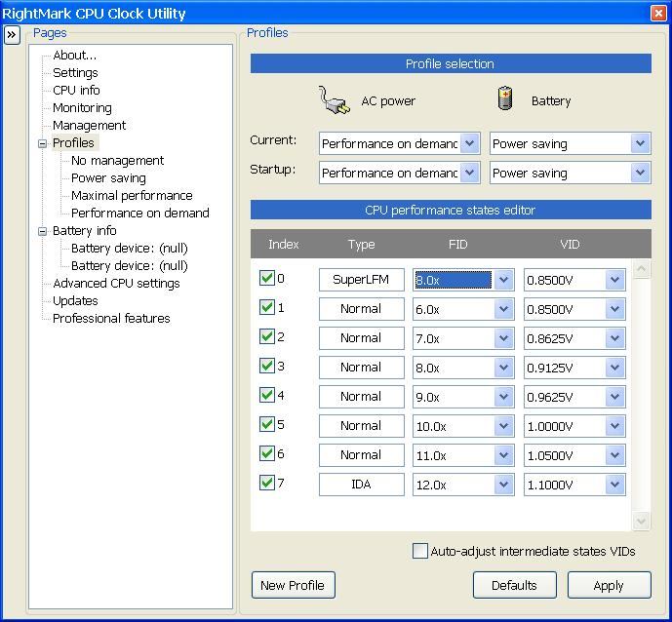This screenshot has height=622, width=672.
Task: Go to the Updates page
Action: pyautogui.click(x=75, y=300)
